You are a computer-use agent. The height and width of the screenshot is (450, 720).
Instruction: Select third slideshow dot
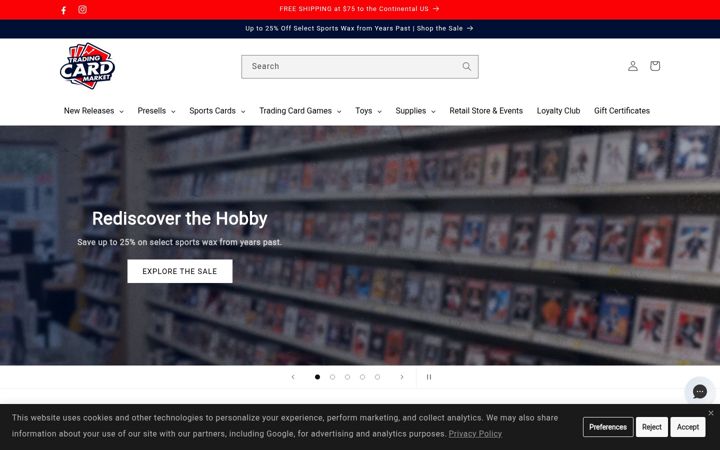click(347, 377)
